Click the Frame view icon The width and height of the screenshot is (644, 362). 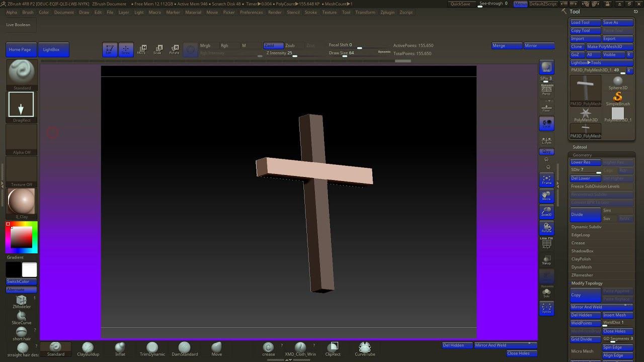point(546,179)
